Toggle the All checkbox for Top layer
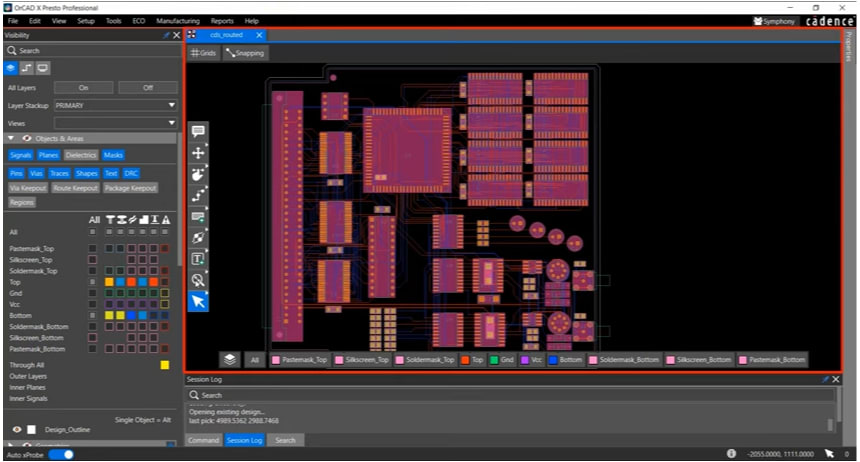 pyautogui.click(x=92, y=282)
